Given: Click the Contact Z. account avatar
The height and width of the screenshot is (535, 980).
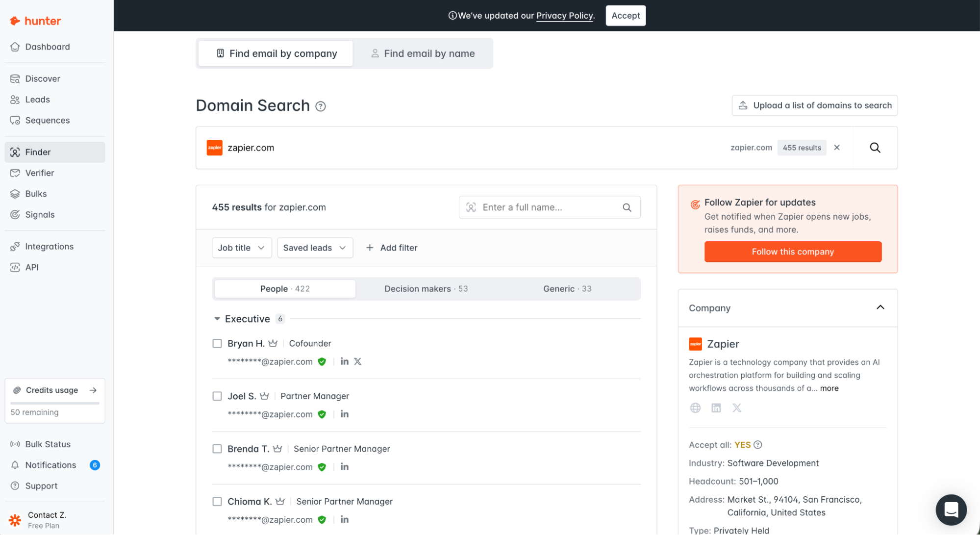Looking at the screenshot, I should (x=15, y=520).
